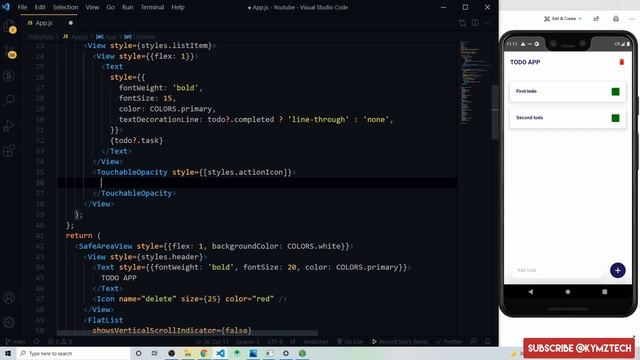This screenshot has height=360, width=640.
Task: Click the closing TouchableOpacity tag line
Action: [134, 193]
